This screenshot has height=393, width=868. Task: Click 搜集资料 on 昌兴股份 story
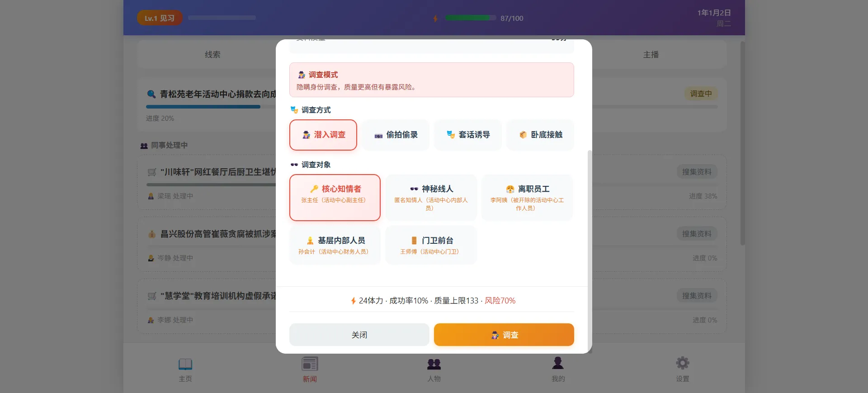(697, 234)
